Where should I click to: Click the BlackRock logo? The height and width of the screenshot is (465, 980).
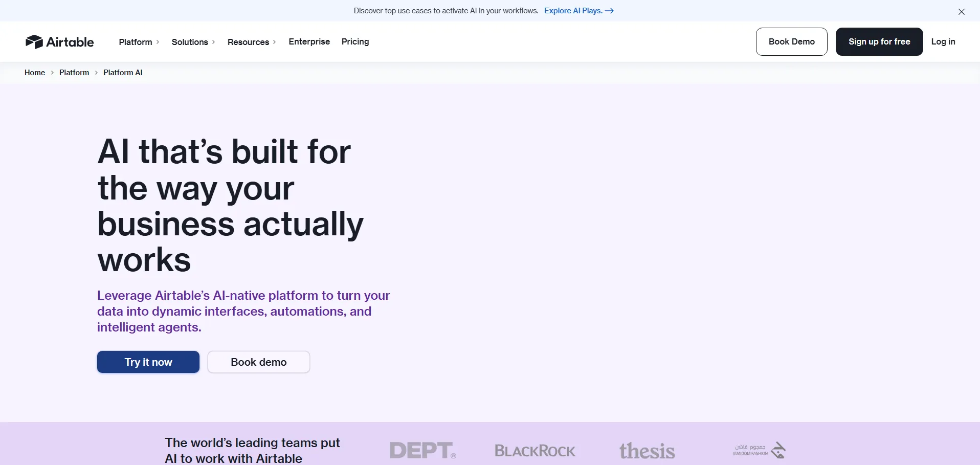pos(534,451)
